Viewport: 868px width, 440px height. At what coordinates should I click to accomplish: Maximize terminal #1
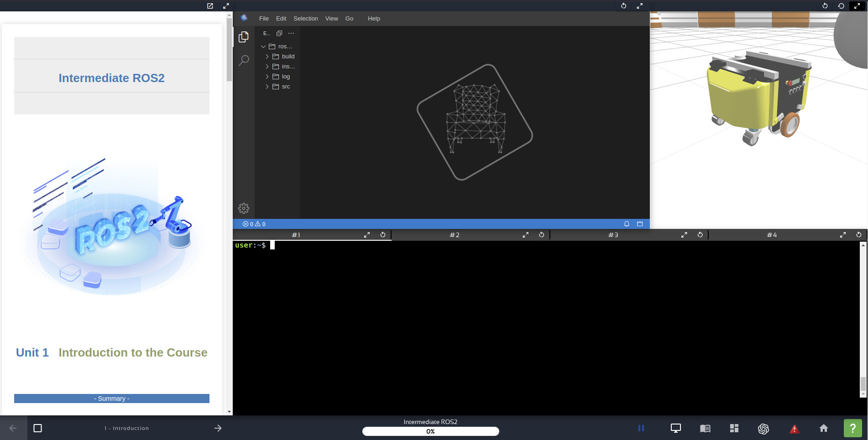click(x=367, y=235)
